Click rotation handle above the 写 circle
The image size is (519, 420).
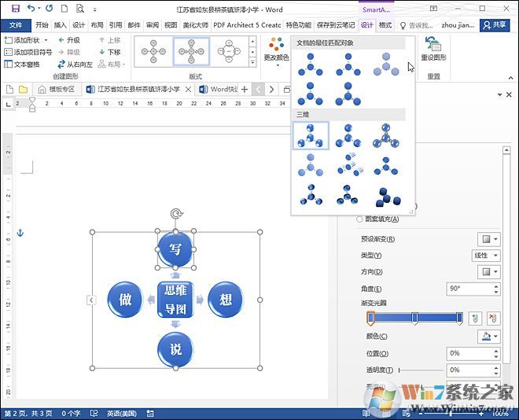(176, 214)
